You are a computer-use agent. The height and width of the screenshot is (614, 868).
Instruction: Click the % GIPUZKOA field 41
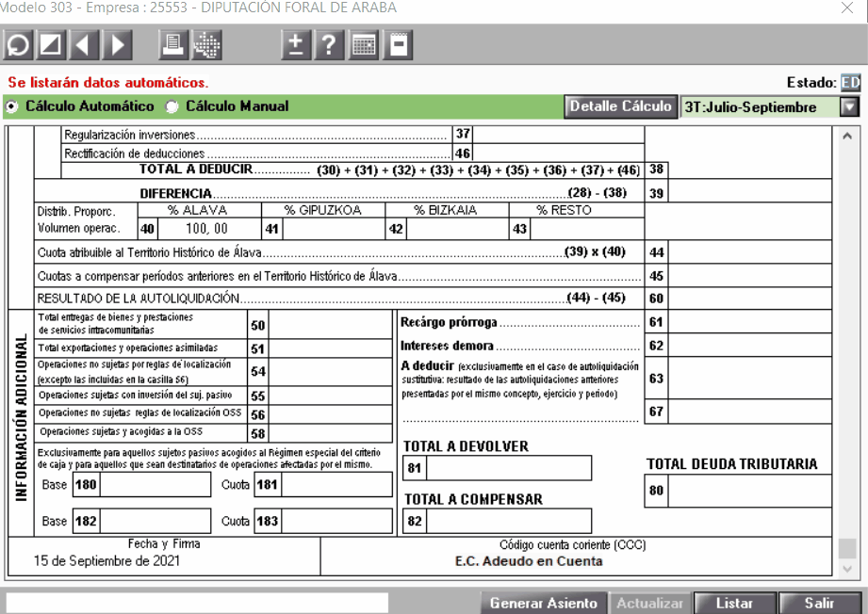point(334,229)
